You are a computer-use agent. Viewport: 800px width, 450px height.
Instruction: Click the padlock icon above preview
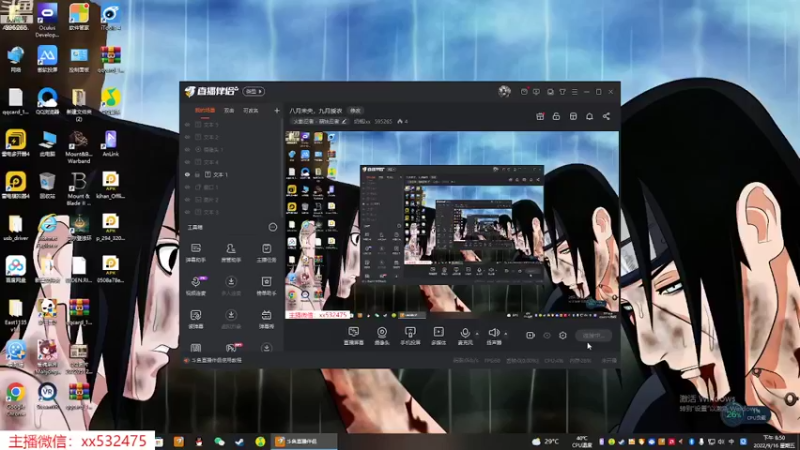tap(556, 116)
